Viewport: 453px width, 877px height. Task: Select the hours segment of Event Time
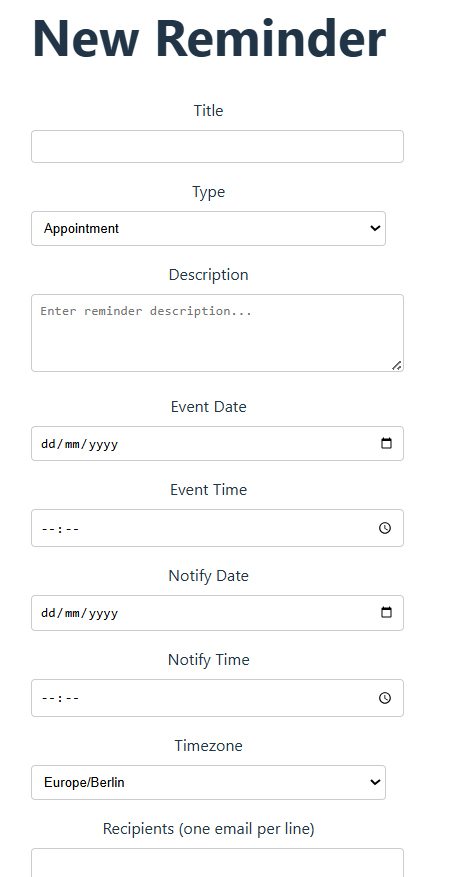(47, 529)
